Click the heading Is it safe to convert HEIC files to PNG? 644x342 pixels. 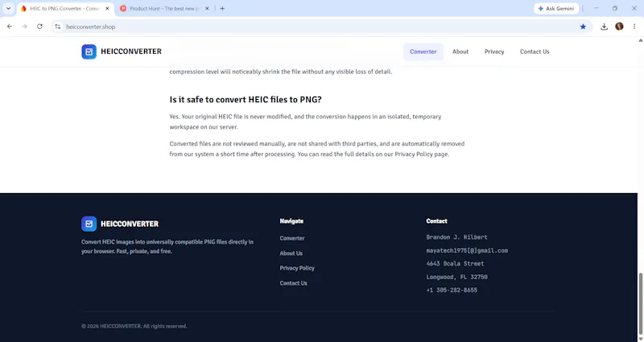246,100
